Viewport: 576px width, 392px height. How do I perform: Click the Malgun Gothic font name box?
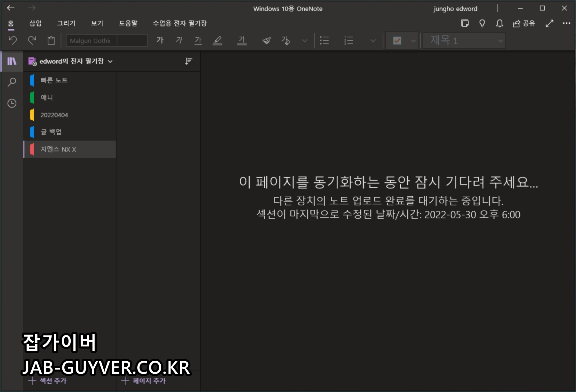[x=92, y=41]
